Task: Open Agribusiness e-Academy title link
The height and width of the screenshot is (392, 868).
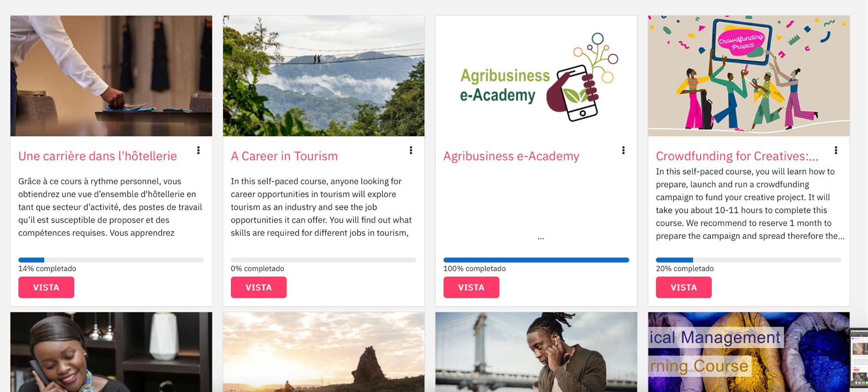Action: click(x=511, y=156)
